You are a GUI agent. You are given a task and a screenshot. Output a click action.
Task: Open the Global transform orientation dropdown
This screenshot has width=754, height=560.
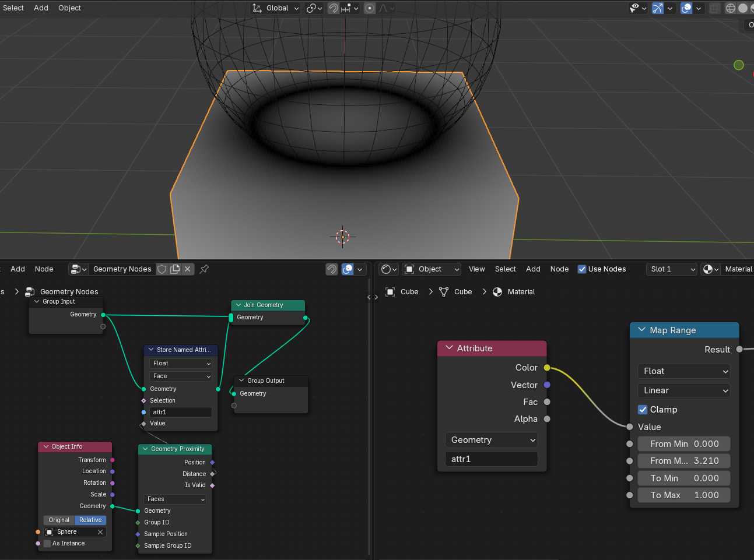(x=276, y=8)
